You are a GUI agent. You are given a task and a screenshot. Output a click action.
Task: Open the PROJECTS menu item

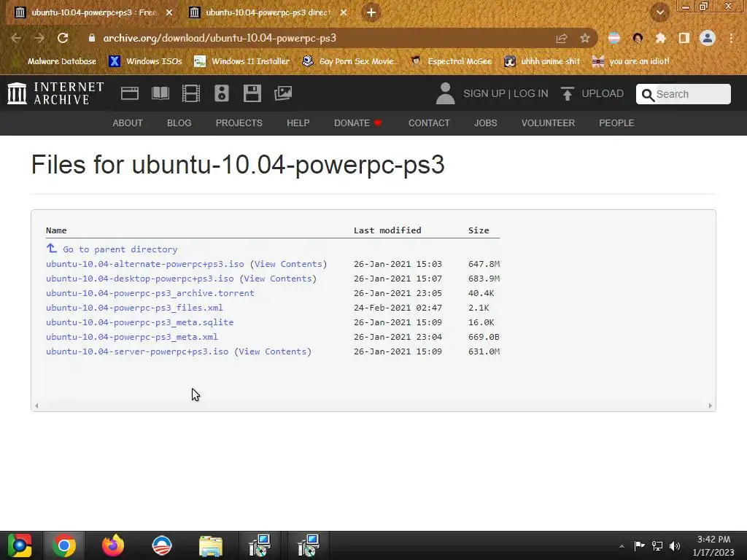239,122
